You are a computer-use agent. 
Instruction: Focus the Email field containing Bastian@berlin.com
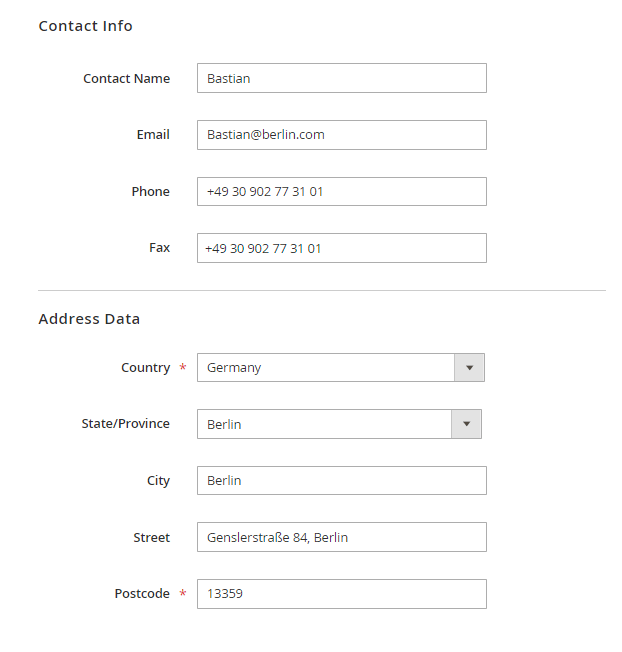341,135
